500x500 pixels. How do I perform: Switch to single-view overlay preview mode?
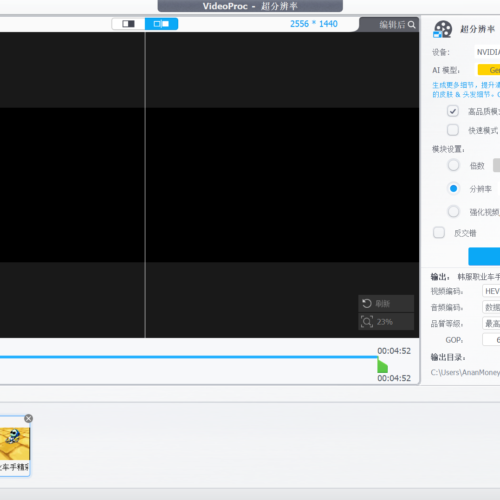[x=128, y=24]
